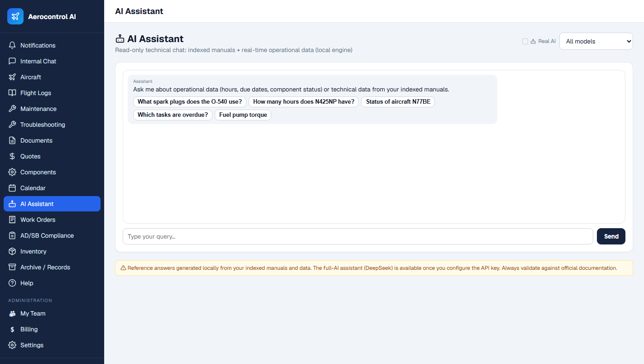Click the Inventory box icon
This screenshot has height=364, width=644.
12,251
